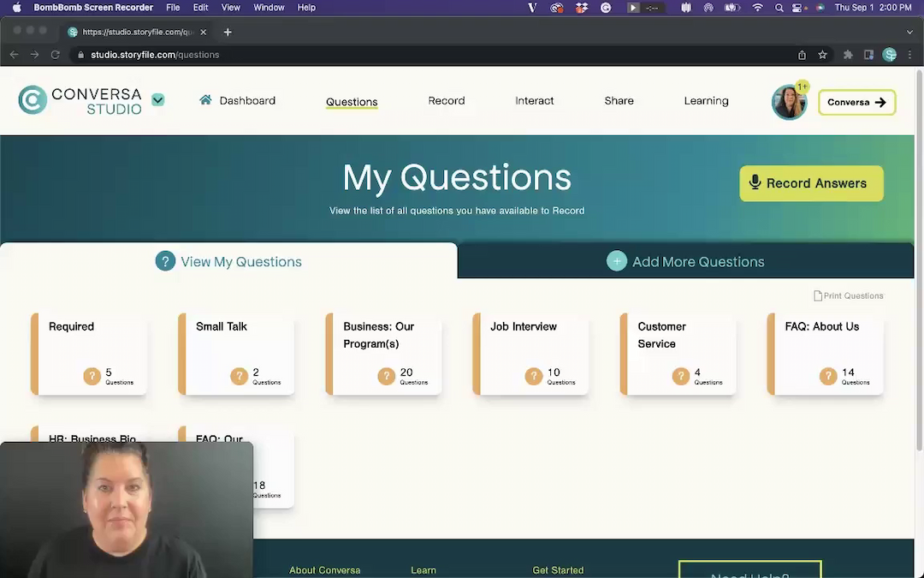Screen dimensions: 924x578
Task: Open the Window menu in menu bar
Action: click(269, 8)
